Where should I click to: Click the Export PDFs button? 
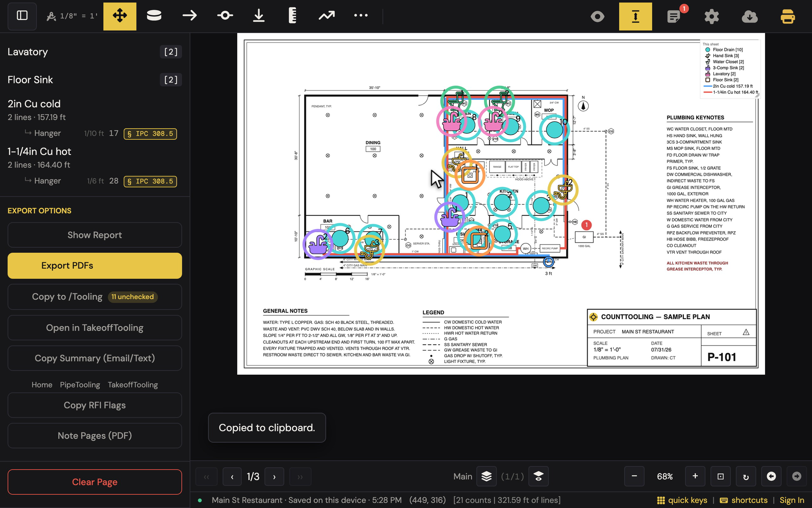tap(95, 265)
